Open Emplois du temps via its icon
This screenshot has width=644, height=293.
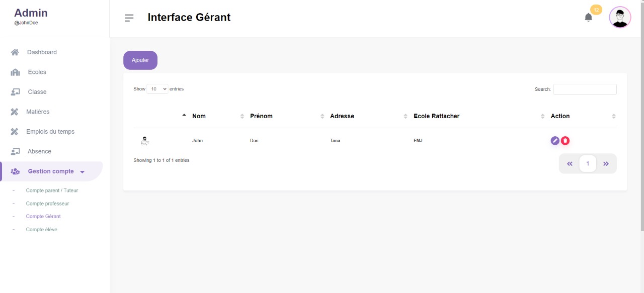[x=14, y=131]
